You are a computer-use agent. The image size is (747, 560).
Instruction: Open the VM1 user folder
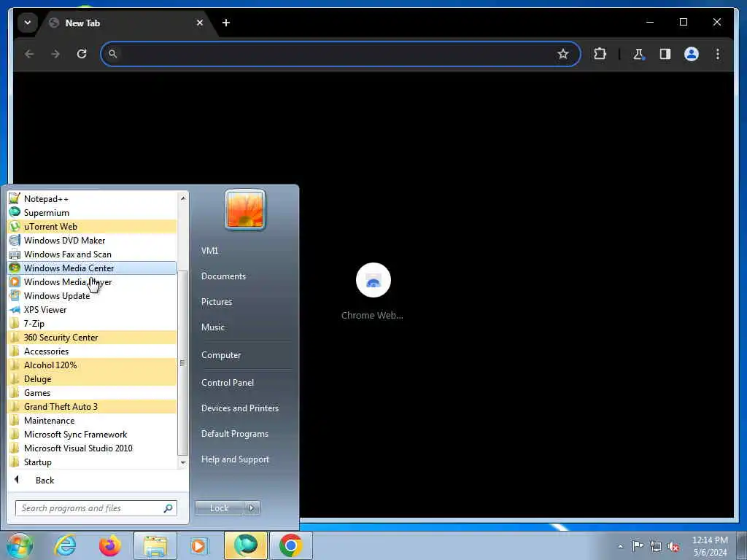click(209, 251)
